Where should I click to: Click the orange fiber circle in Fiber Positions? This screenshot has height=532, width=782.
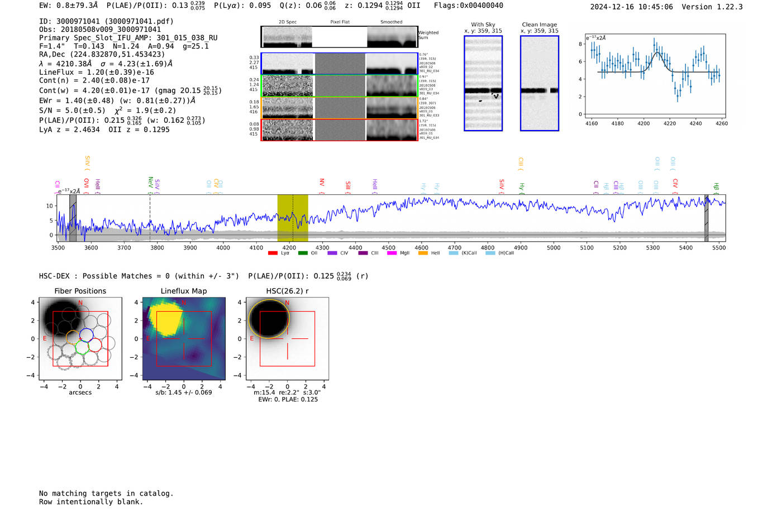(x=73, y=338)
